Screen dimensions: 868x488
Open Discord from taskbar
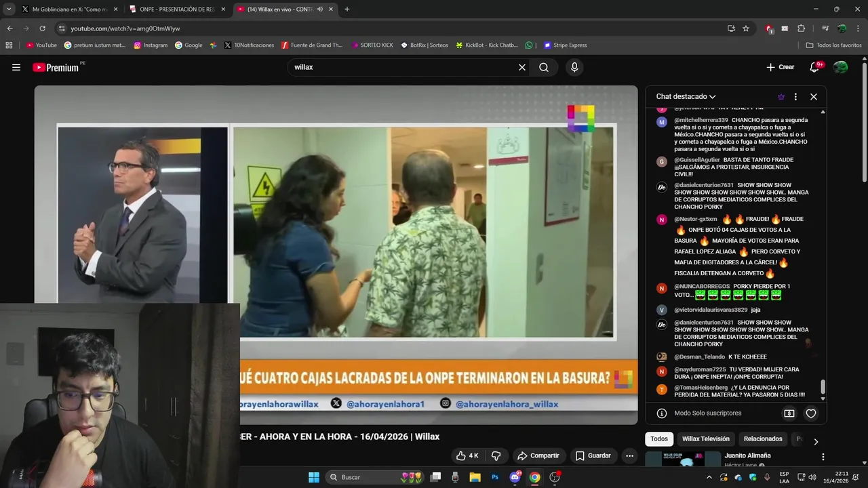click(x=515, y=477)
